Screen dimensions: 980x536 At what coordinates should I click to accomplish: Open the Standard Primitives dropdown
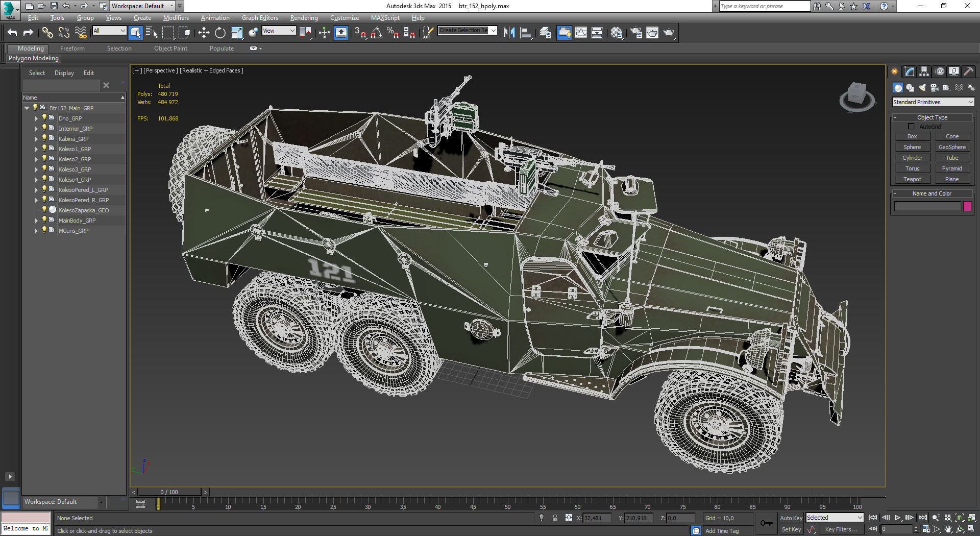tap(933, 102)
